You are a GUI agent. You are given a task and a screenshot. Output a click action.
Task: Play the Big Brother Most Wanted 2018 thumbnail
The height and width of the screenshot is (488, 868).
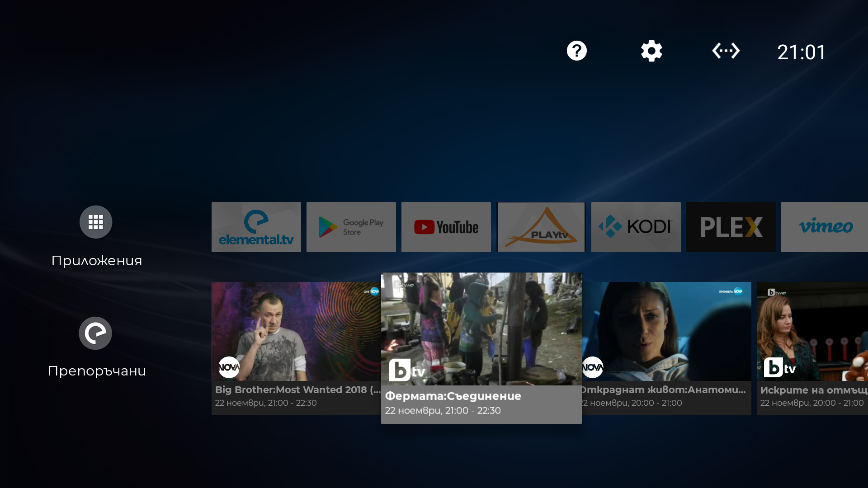click(296, 332)
